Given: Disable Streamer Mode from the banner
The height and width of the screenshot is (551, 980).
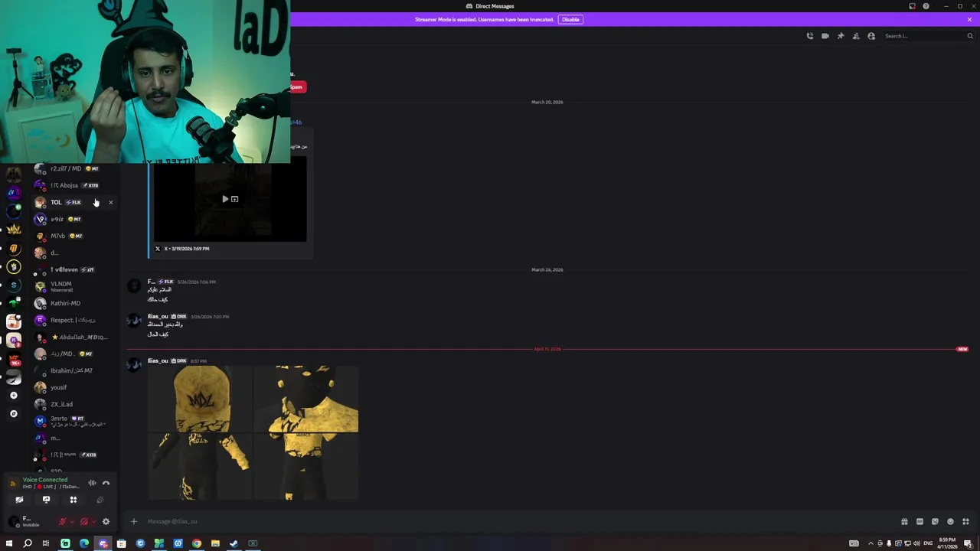Looking at the screenshot, I should click(570, 19).
